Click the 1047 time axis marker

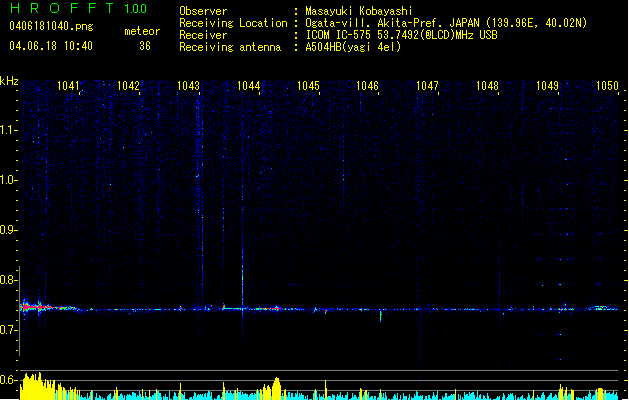coord(427,86)
